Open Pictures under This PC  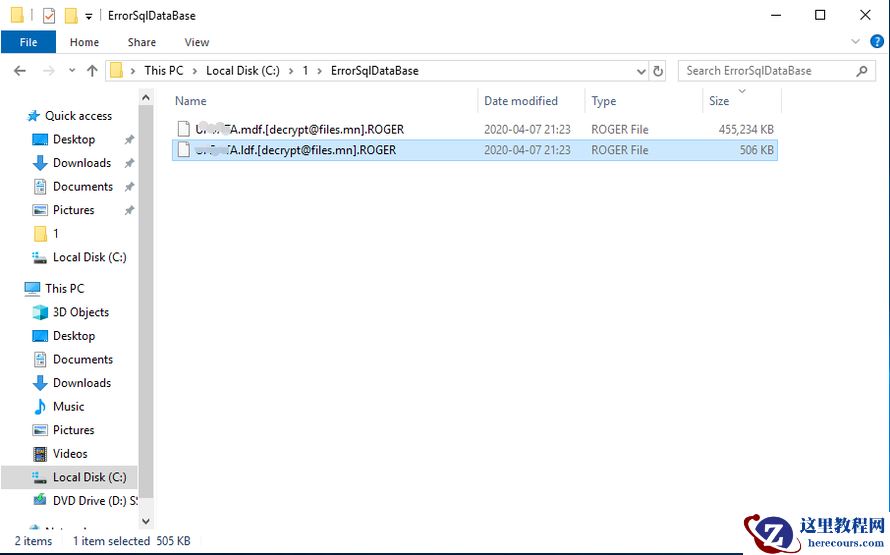(73, 430)
